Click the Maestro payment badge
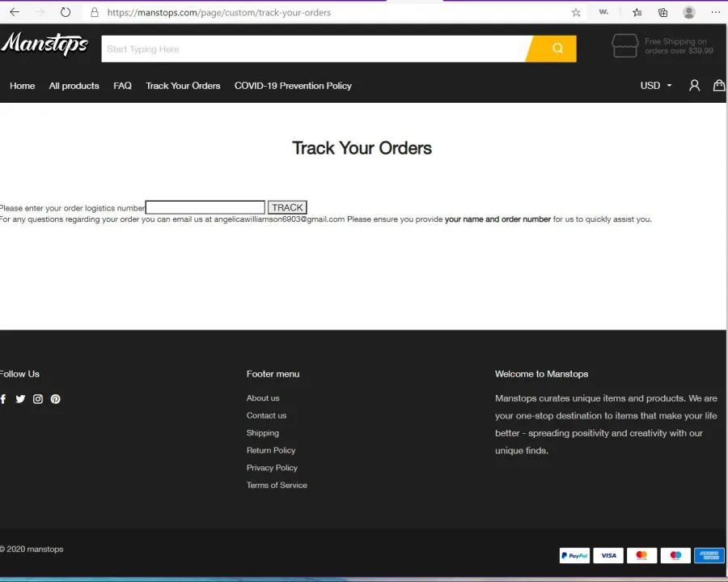The height and width of the screenshot is (582, 728). (675, 555)
